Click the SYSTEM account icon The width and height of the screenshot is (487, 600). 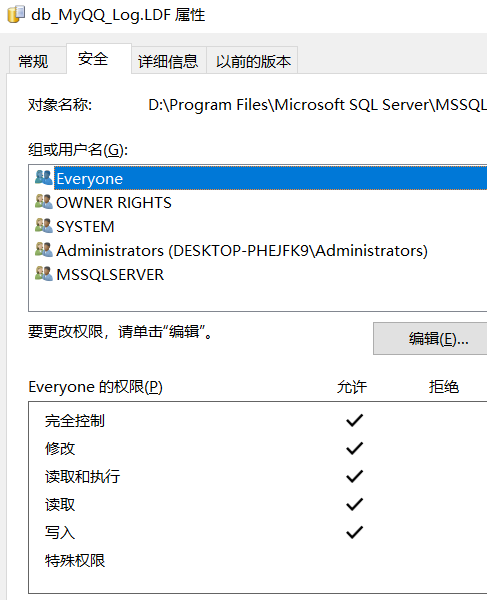44,226
